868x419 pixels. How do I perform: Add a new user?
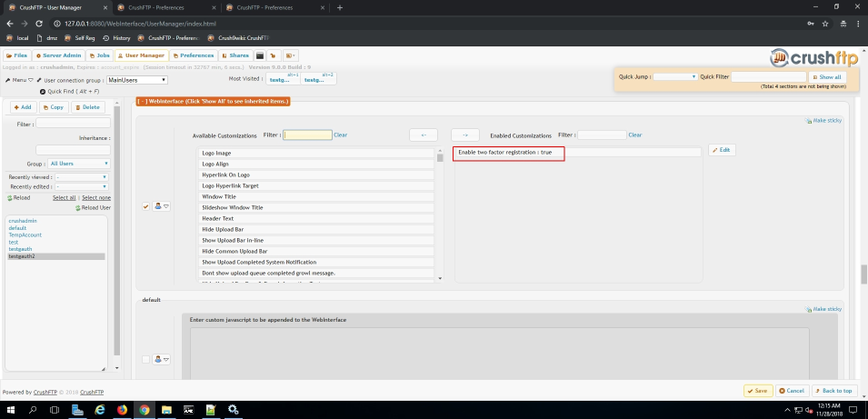[23, 107]
